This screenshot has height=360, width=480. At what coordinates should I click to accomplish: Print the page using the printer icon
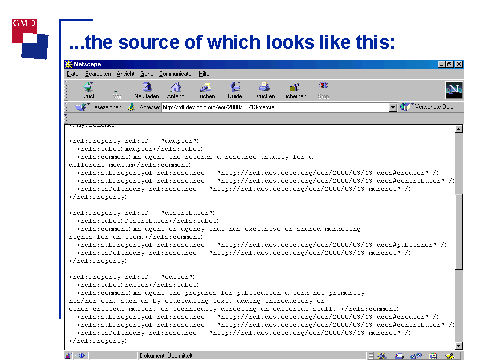pos(265,90)
